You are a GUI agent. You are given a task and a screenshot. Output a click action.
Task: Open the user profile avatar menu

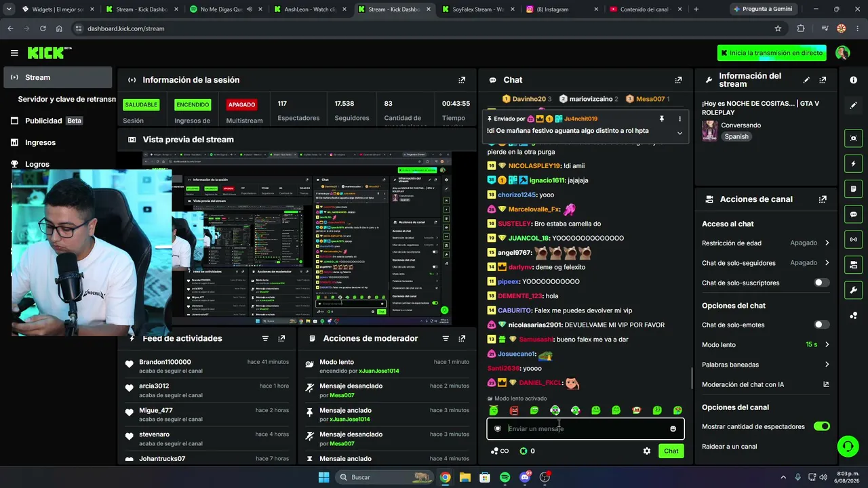(843, 53)
